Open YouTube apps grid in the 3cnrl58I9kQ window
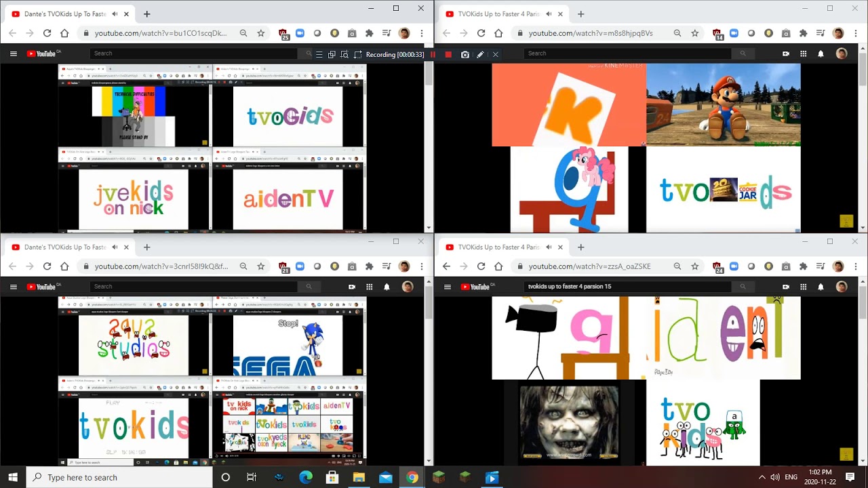 tap(369, 287)
